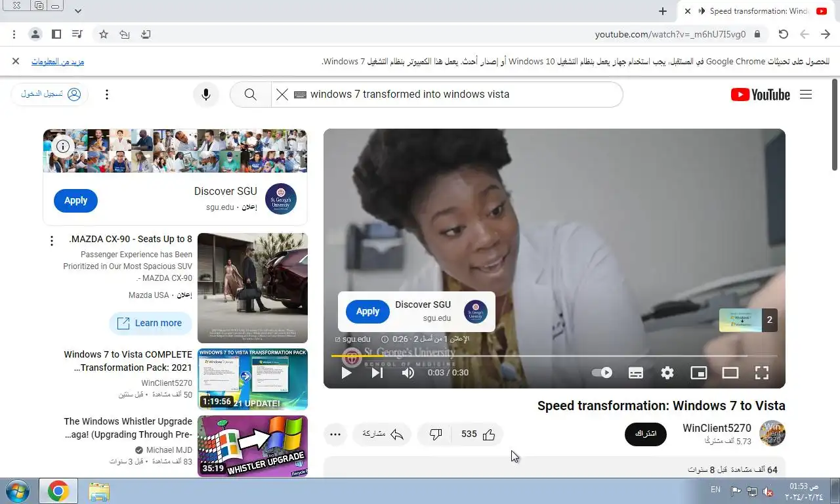Image resolution: width=840 pixels, height=504 pixels.
Task: Clear the search query with X
Action: (x=282, y=94)
